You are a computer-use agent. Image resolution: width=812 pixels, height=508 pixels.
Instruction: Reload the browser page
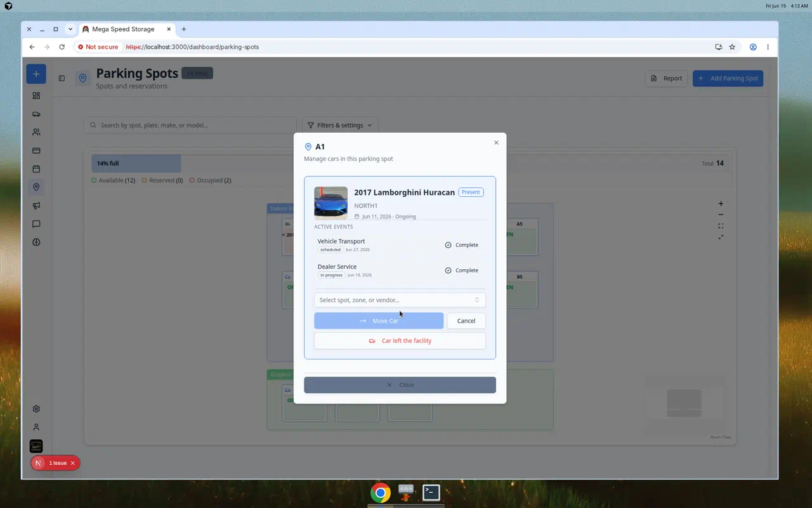coord(62,47)
